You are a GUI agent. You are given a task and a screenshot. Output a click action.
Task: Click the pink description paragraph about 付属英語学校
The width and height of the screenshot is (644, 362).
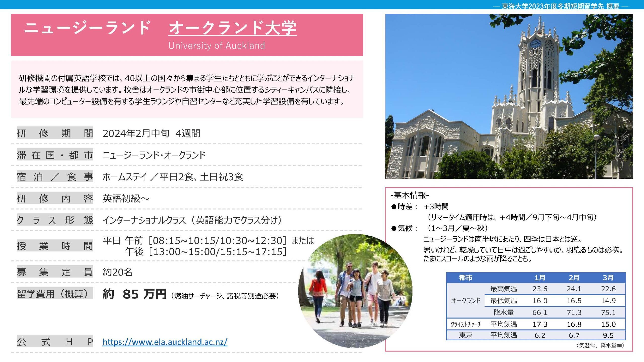click(187, 89)
